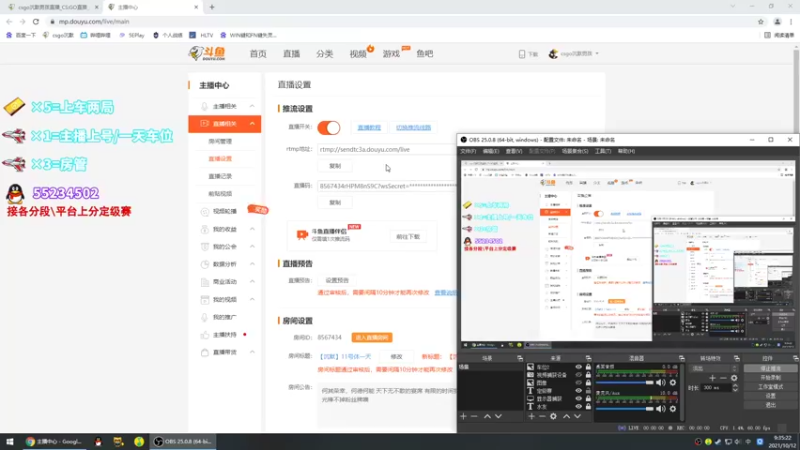Remove scene transition with minus icon
This screenshot has height=450, width=800.
pos(723,378)
